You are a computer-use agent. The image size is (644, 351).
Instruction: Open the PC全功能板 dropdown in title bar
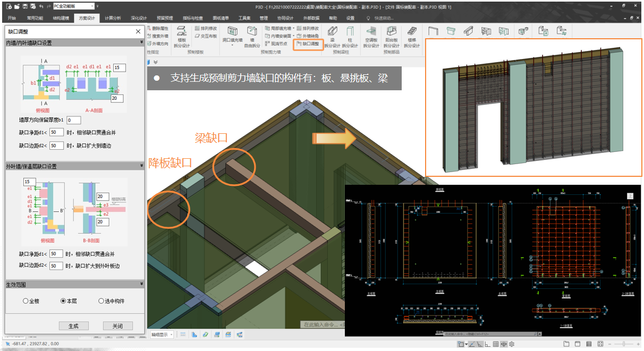[73, 6]
